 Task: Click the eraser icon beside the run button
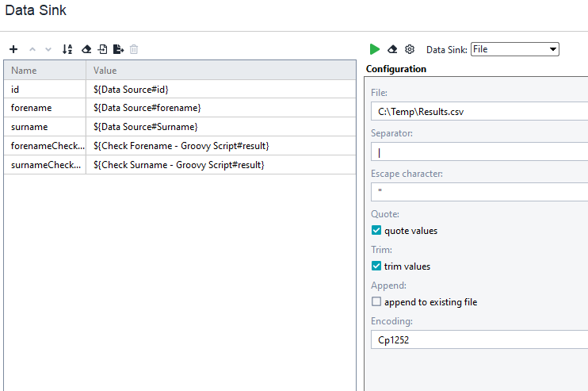(x=392, y=49)
